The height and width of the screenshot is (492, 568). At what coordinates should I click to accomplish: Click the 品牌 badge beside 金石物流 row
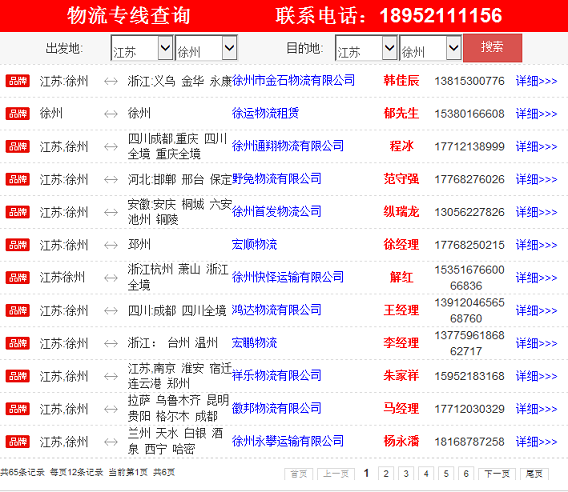17,81
